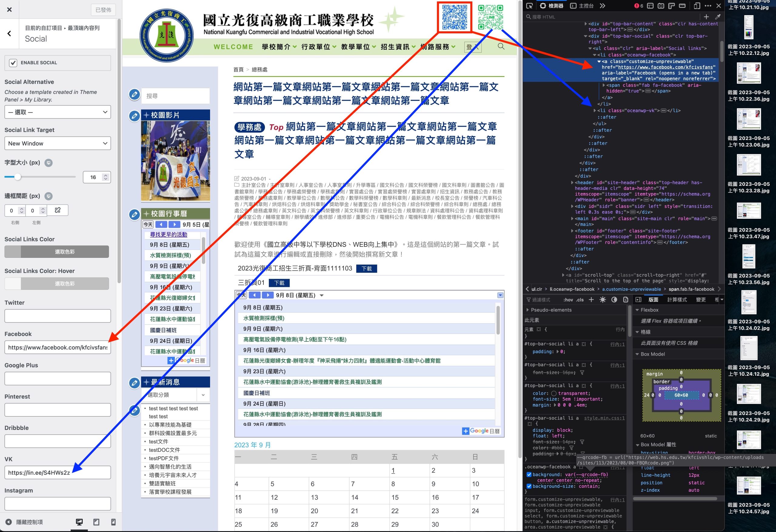Add a new style rule plus icon
The image size is (776, 532).
click(591, 300)
